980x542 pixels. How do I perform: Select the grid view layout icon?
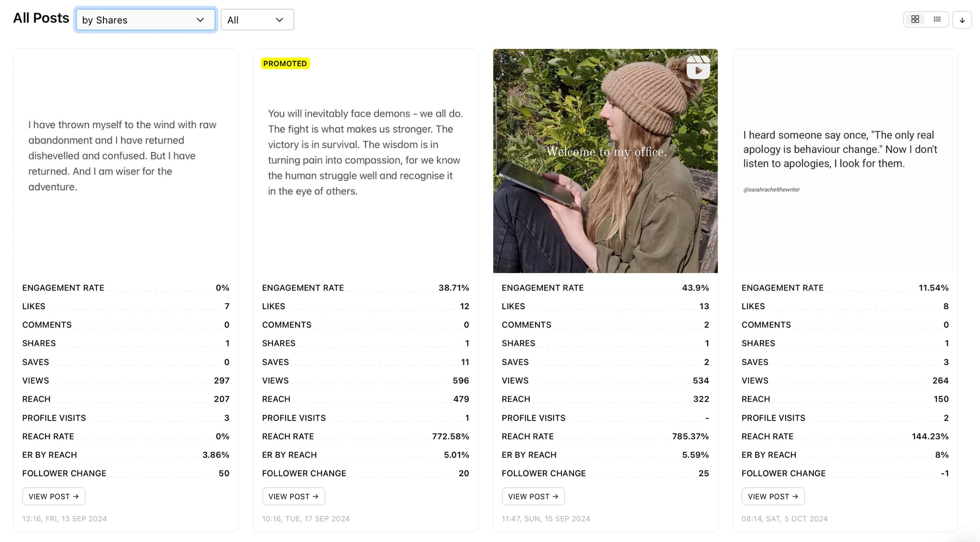tap(915, 20)
